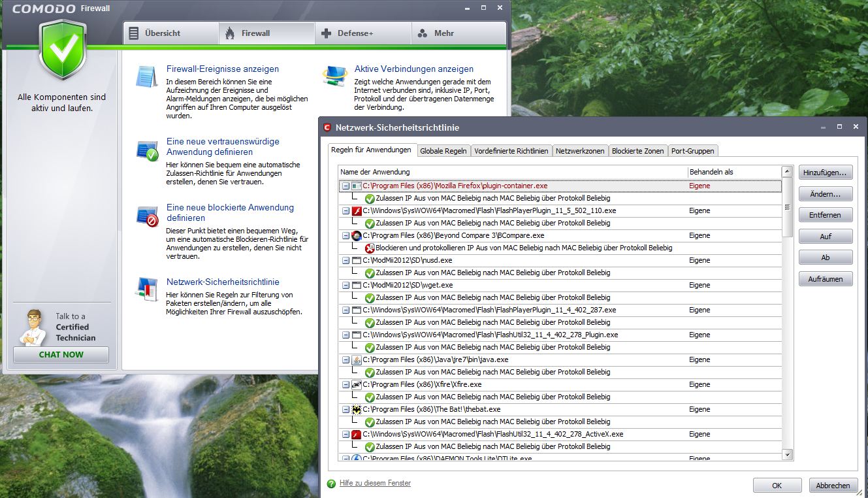Viewport: 868px width, 498px height.
Task: Click Comodo logo icon in dialog title bar
Action: tap(327, 127)
